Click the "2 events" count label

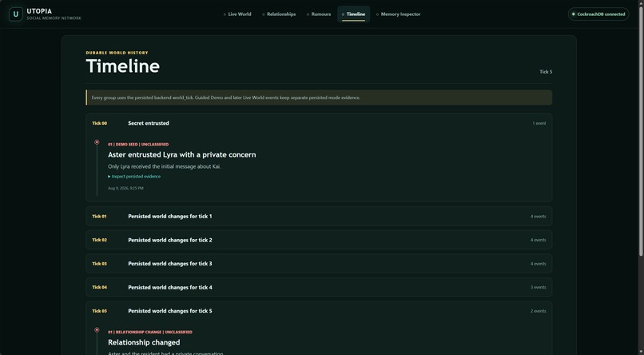click(538, 311)
